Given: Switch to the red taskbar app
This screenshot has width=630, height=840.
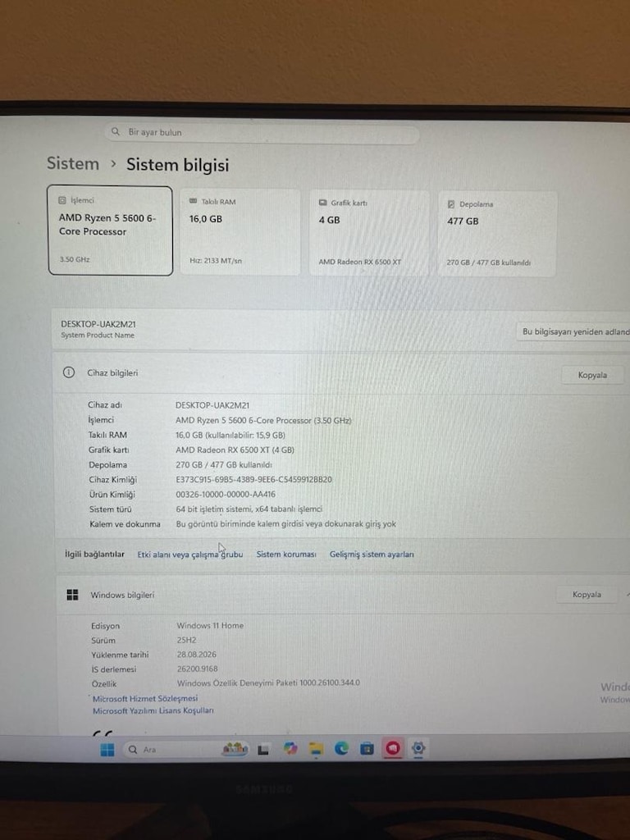Looking at the screenshot, I should pyautogui.click(x=393, y=748).
